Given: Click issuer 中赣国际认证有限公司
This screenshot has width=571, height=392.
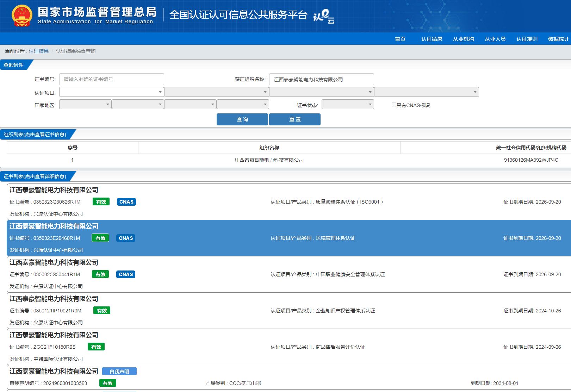Looking at the screenshot, I should coord(58,359).
